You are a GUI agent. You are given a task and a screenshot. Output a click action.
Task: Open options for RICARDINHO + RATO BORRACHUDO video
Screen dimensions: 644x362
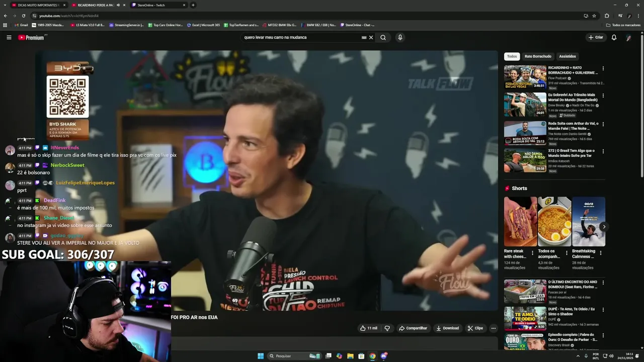(603, 68)
